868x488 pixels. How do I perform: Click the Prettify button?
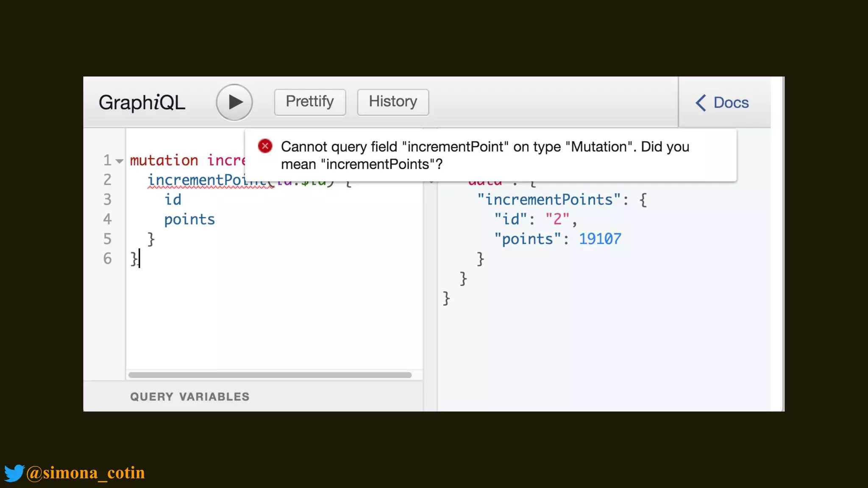pyautogui.click(x=310, y=102)
